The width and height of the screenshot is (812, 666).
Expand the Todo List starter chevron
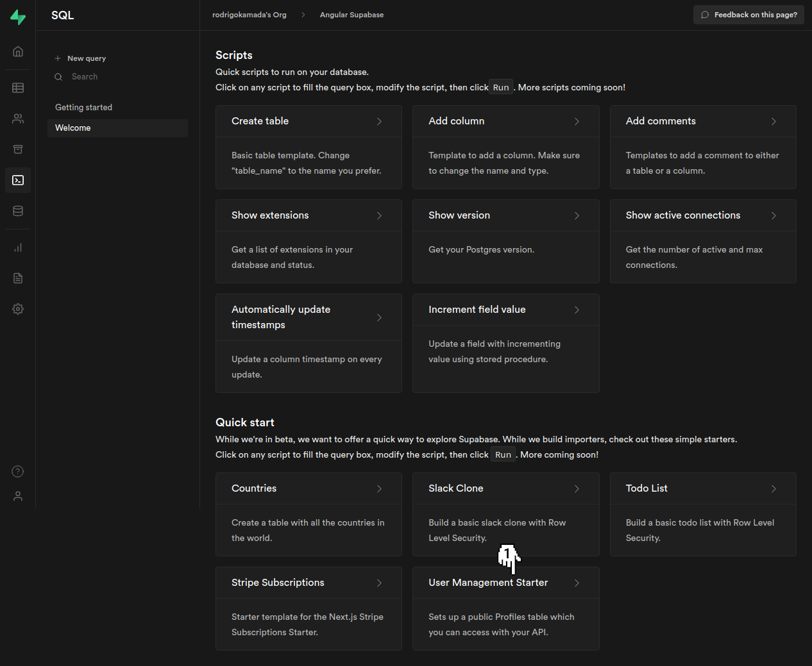[x=774, y=488]
